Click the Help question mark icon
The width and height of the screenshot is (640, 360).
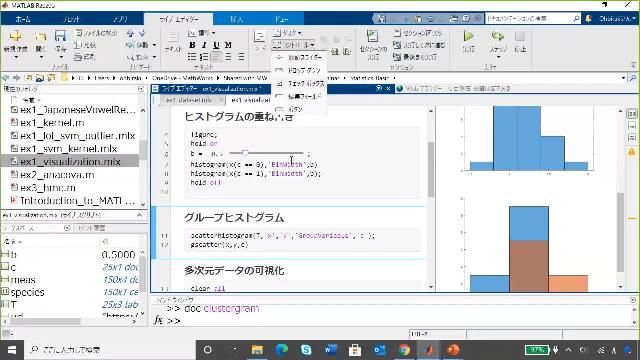(x=466, y=19)
